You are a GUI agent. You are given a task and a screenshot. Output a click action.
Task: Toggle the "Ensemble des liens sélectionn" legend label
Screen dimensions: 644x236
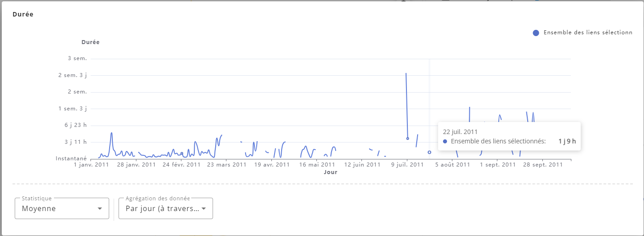tap(587, 33)
